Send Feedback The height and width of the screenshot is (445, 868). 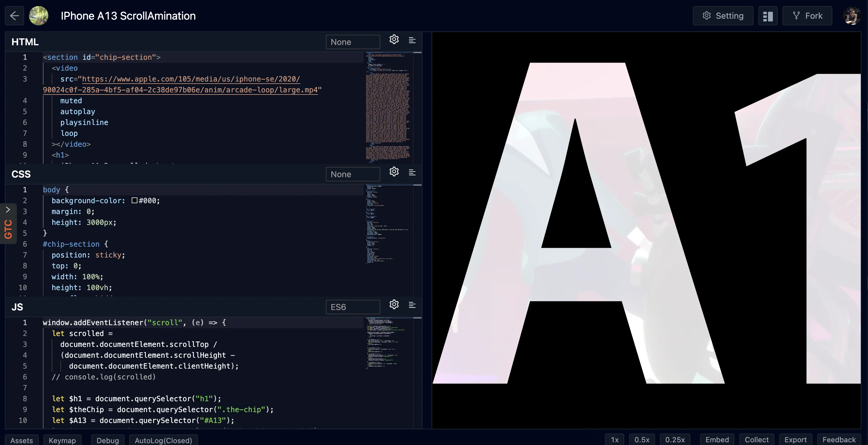pyautogui.click(x=839, y=440)
